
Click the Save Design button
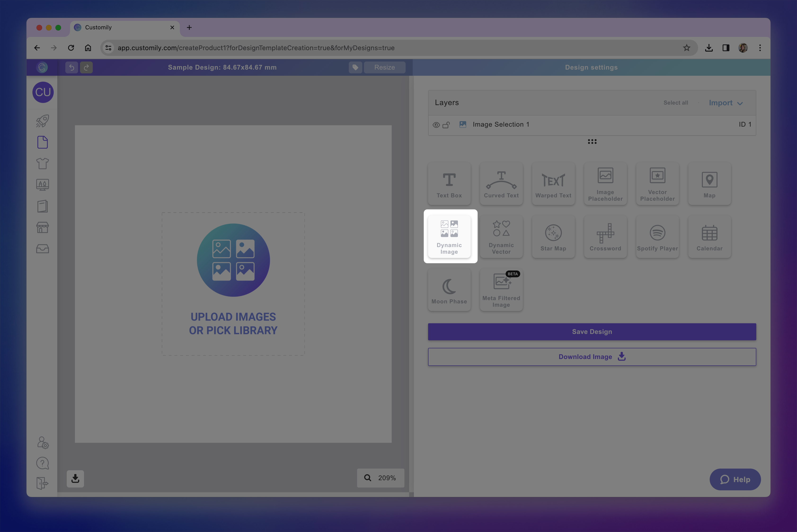(x=592, y=332)
